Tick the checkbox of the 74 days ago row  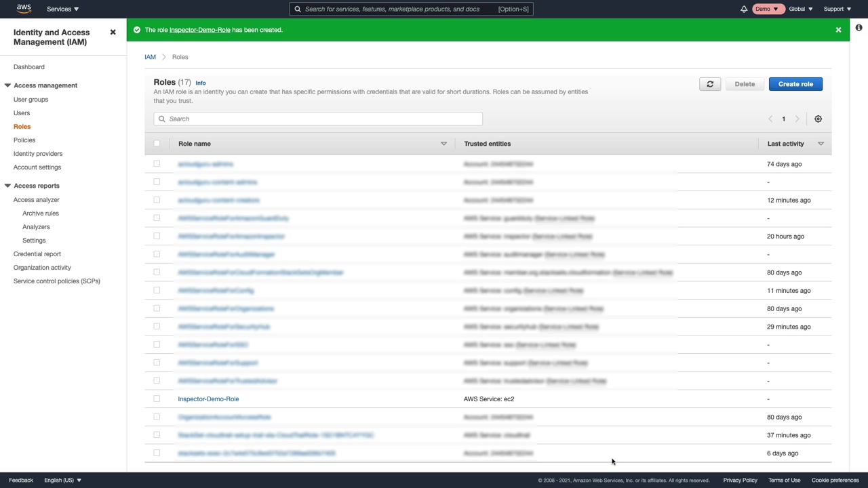pyautogui.click(x=157, y=164)
